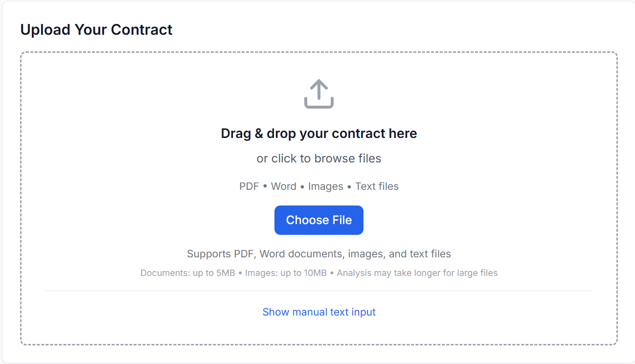Select the upload tray icon above the heading
Viewport: 635px width, 364px height.
(x=318, y=93)
